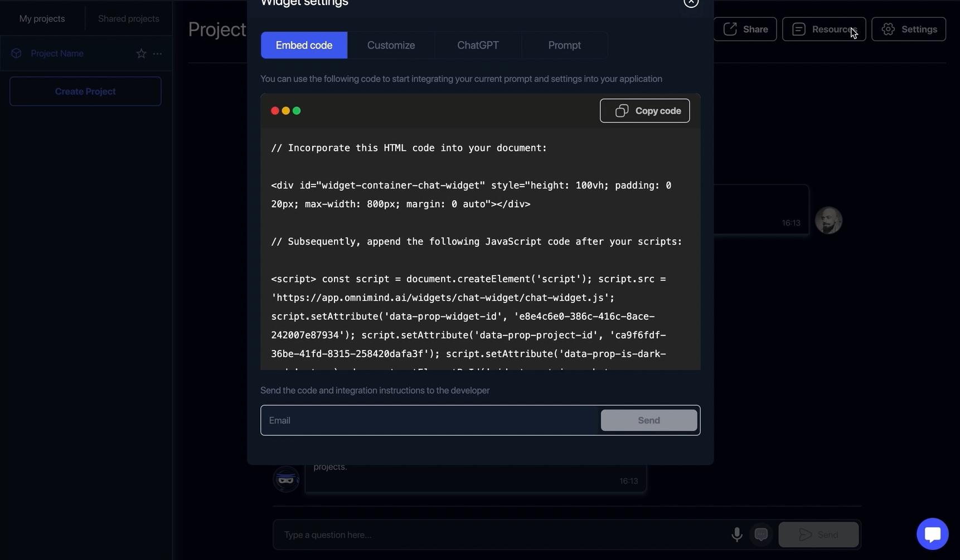Click the user avatar in chat
This screenshot has width=960, height=560.
click(x=828, y=221)
